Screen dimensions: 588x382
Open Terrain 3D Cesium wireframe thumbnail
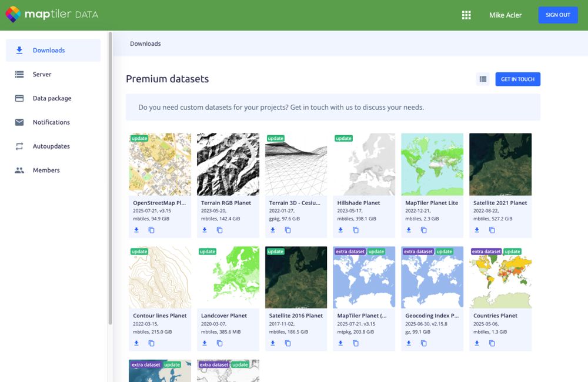point(296,164)
